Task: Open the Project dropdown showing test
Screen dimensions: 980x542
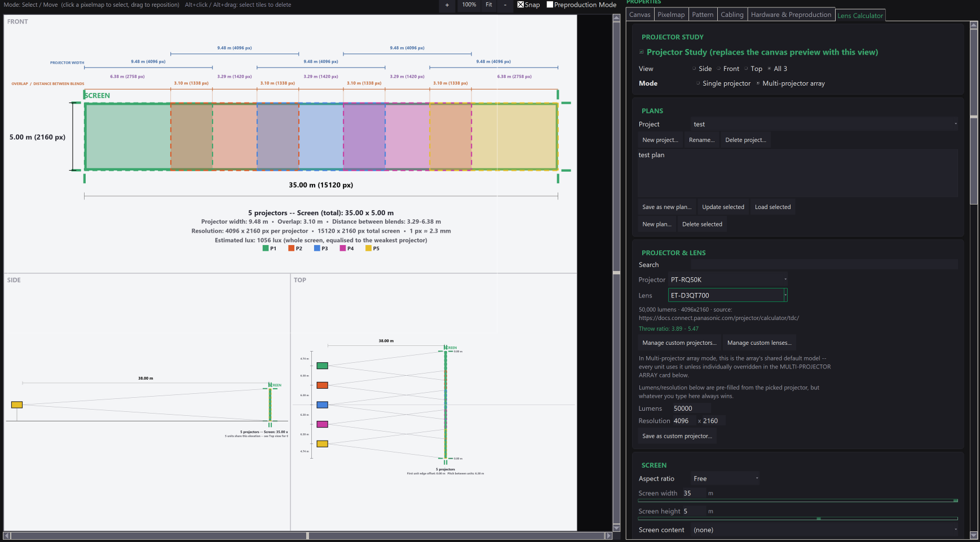Action: [824, 124]
